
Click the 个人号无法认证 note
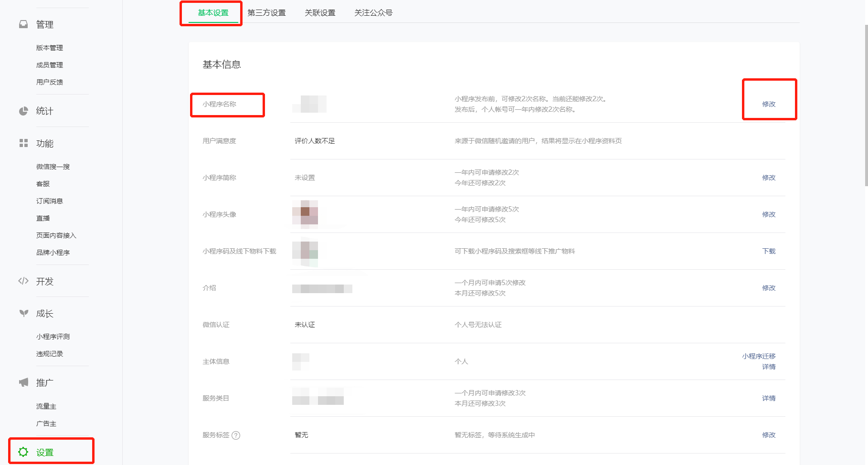coord(478,325)
